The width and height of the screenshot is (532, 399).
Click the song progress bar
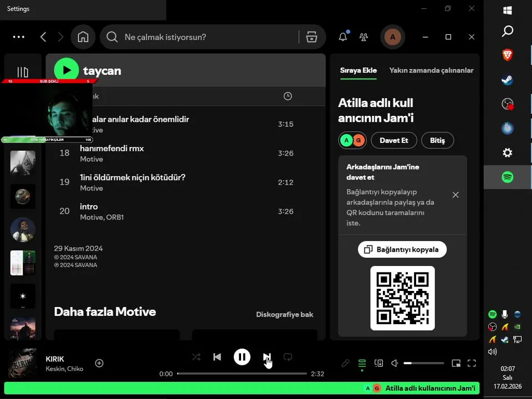[x=242, y=374]
